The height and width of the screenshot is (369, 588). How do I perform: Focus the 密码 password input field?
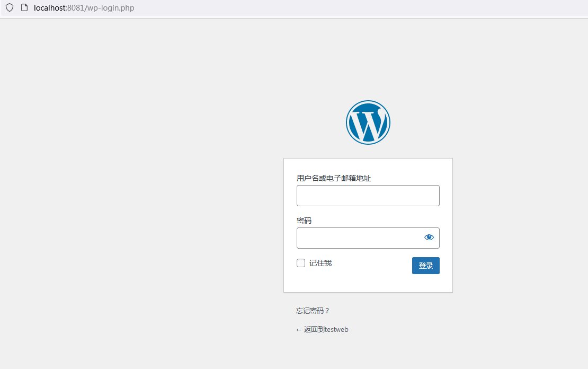pos(360,238)
